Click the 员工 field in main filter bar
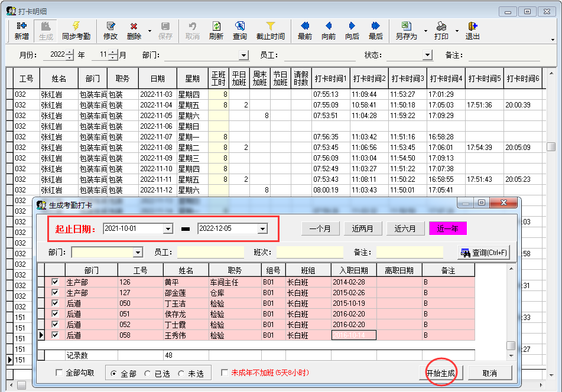Image resolution: width=562 pixels, height=392 pixels. 320,55
